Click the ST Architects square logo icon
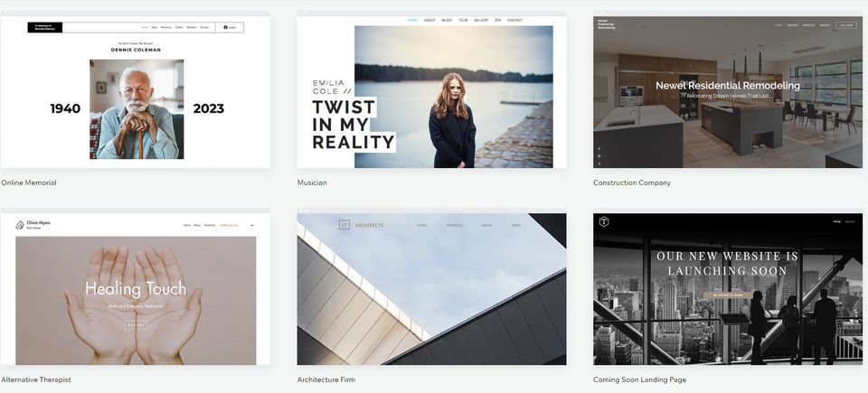This screenshot has width=868, height=393. coord(344,225)
